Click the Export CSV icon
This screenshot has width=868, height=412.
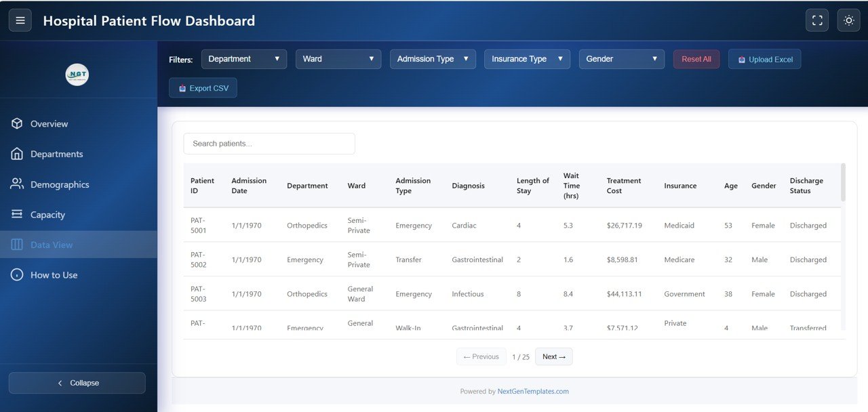[182, 87]
